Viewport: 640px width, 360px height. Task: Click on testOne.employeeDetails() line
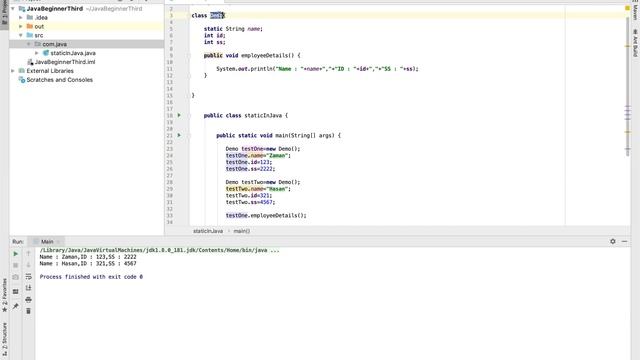(266, 216)
